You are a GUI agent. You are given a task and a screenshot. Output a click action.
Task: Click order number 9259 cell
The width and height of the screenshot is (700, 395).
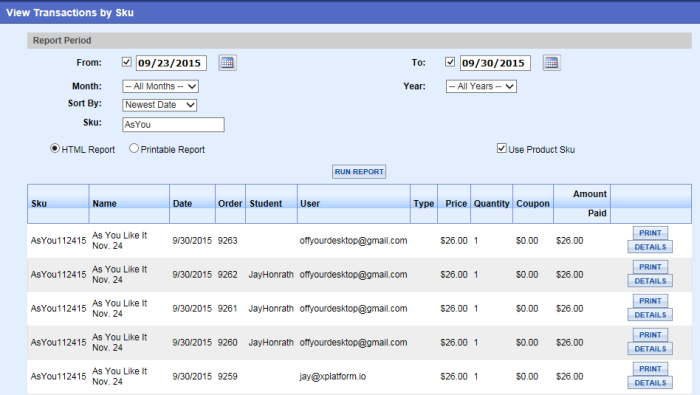pyautogui.click(x=228, y=376)
